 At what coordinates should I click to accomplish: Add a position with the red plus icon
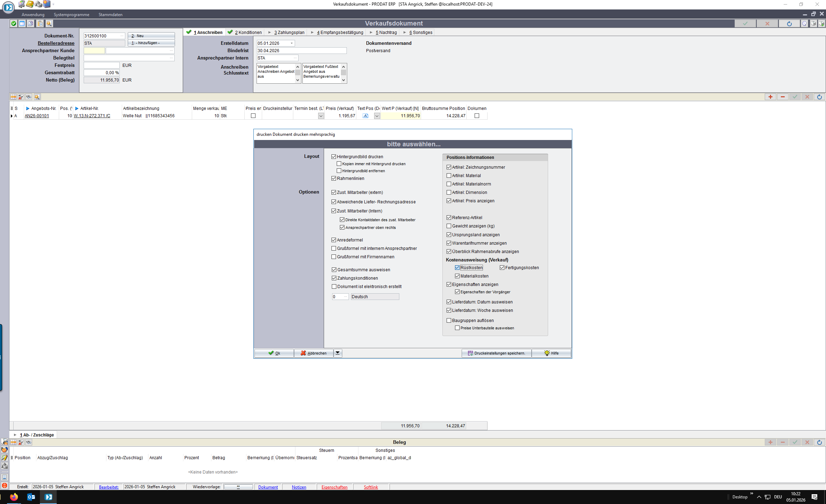click(x=770, y=97)
